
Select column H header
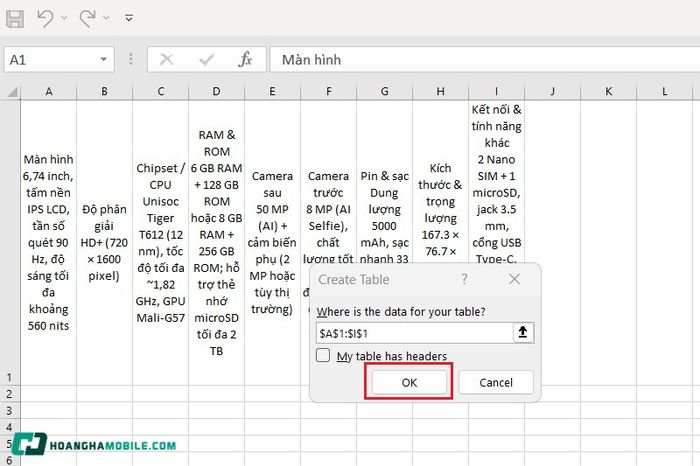coord(441,92)
